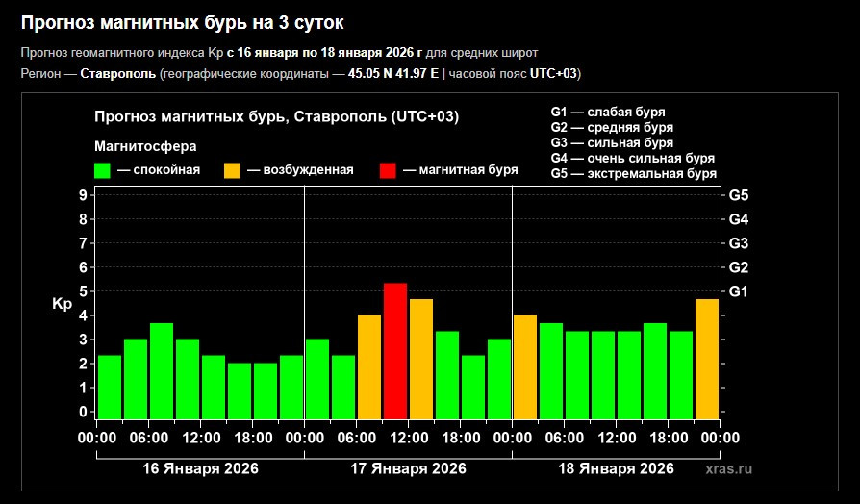
Task: Click the 'G5 — экстремальная буря' legend entry
Action: point(634,173)
